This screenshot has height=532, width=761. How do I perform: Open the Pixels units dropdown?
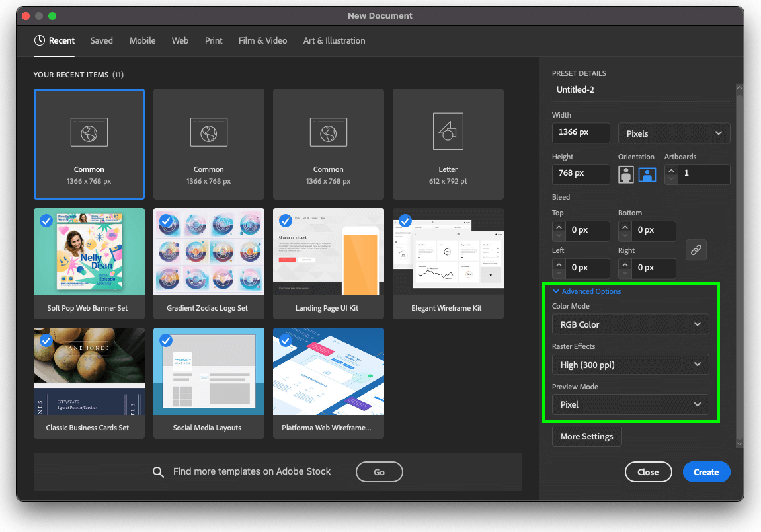[x=674, y=133]
